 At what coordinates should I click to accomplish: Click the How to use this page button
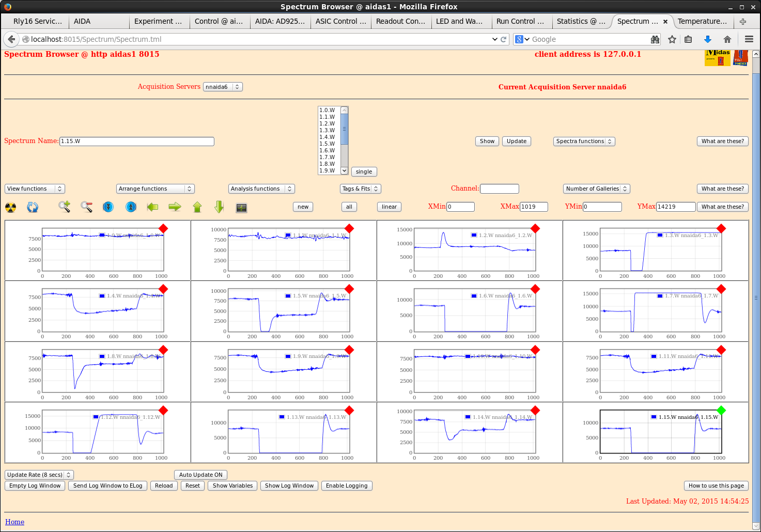716,486
